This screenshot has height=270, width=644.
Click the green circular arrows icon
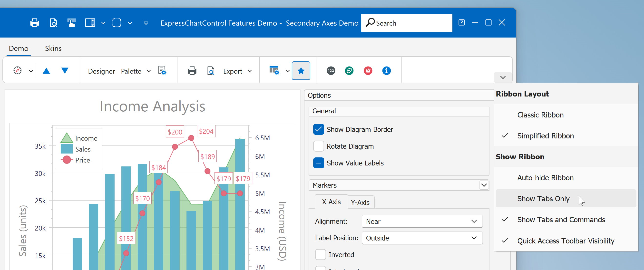pos(349,71)
